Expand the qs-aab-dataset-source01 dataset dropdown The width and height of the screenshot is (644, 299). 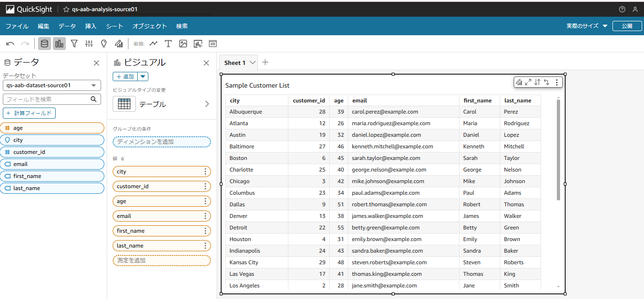[x=52, y=85]
